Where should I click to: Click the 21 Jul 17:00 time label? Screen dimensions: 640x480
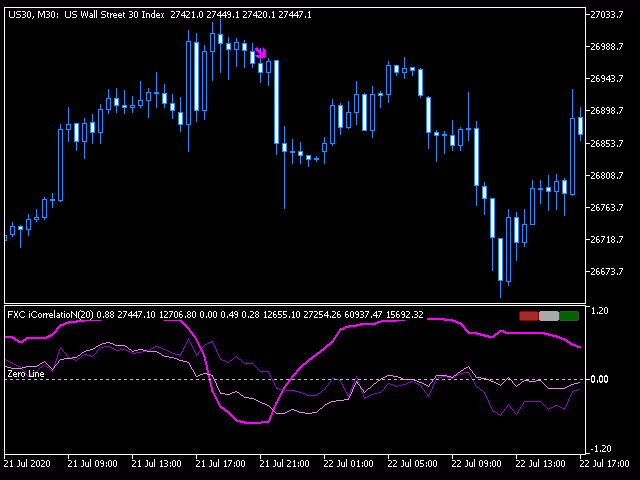pos(220,464)
